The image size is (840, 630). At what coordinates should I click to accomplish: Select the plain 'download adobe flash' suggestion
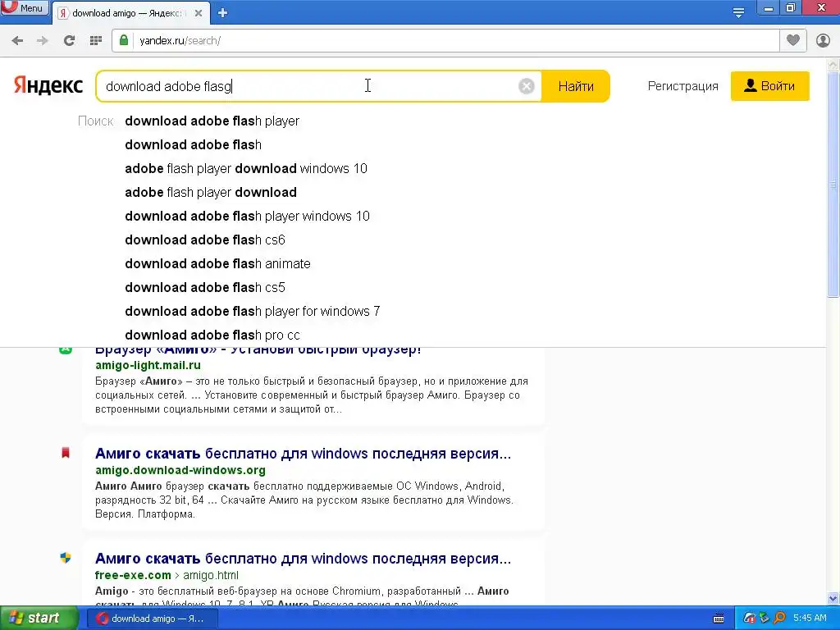[x=194, y=144]
